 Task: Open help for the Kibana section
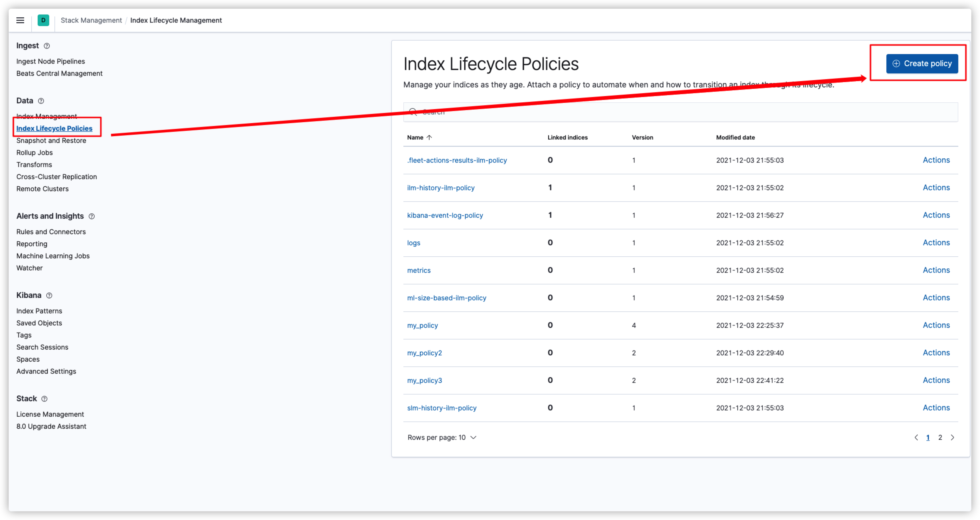(x=49, y=295)
